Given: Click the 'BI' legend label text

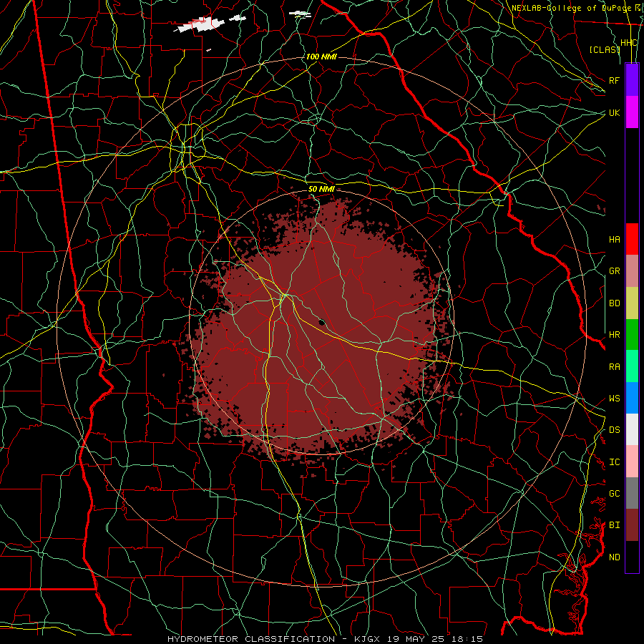Looking at the screenshot, I should pyautogui.click(x=615, y=525).
